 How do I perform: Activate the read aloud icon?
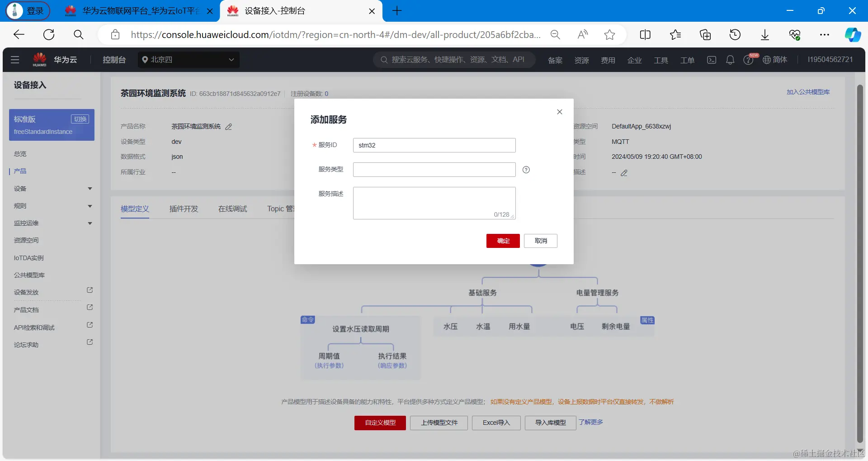click(583, 35)
